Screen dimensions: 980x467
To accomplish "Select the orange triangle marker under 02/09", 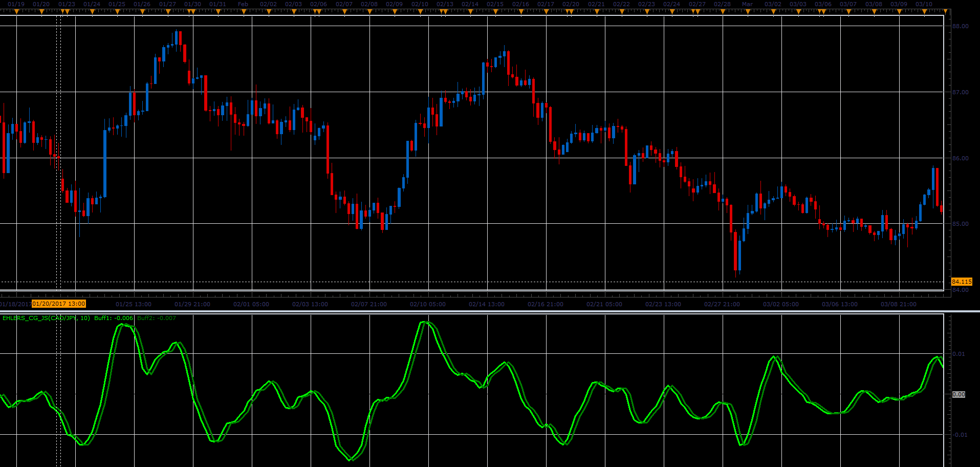I will click(x=395, y=12).
